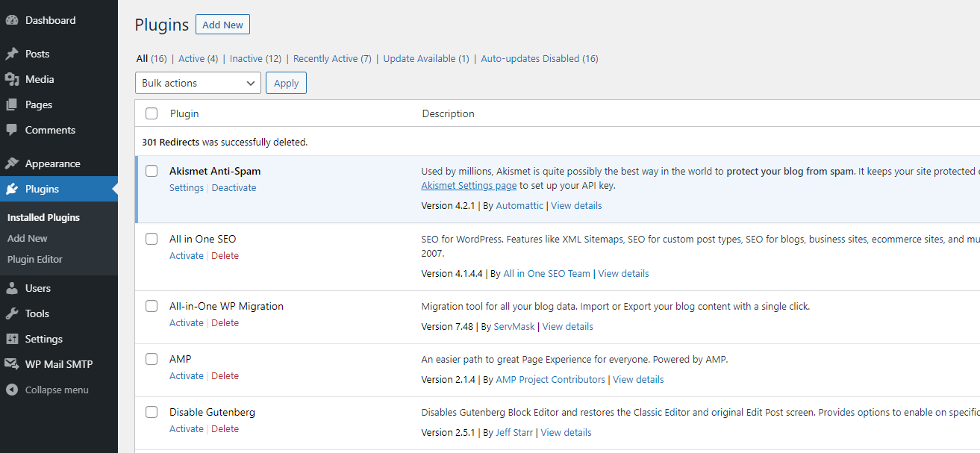Open Akismet Settings link under plugin name
The height and width of the screenshot is (453, 980).
[187, 188]
